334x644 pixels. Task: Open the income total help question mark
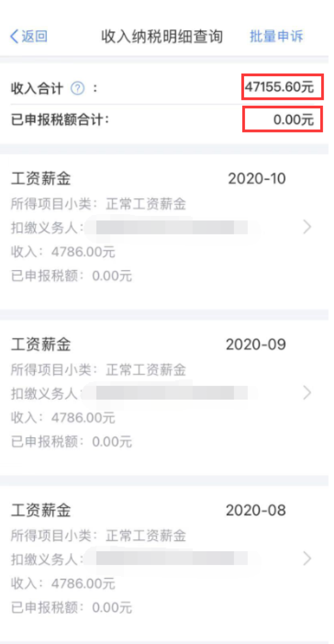coord(77,89)
